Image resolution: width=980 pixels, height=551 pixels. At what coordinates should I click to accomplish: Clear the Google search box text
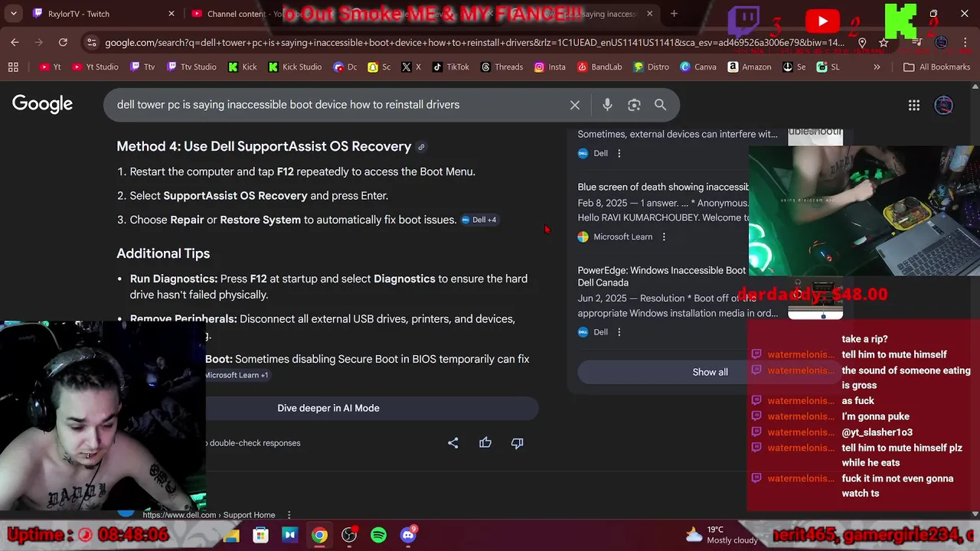pos(575,105)
